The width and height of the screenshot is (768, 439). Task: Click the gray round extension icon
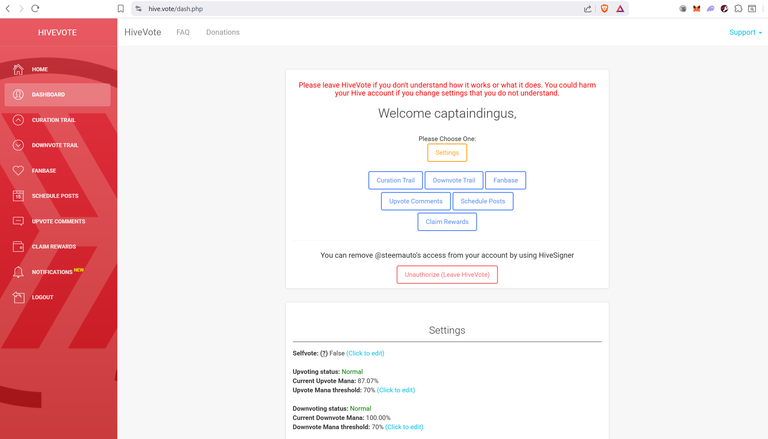pos(683,9)
